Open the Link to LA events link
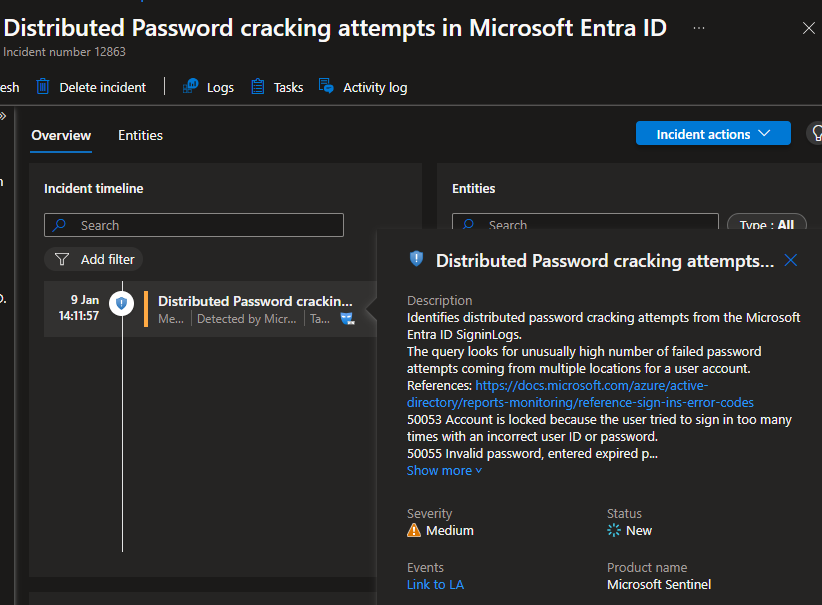This screenshot has height=605, width=822. pos(435,584)
